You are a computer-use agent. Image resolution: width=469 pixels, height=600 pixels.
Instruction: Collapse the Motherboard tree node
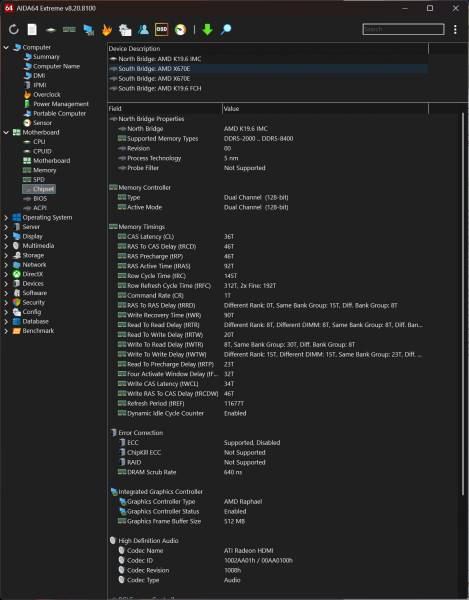point(6,132)
